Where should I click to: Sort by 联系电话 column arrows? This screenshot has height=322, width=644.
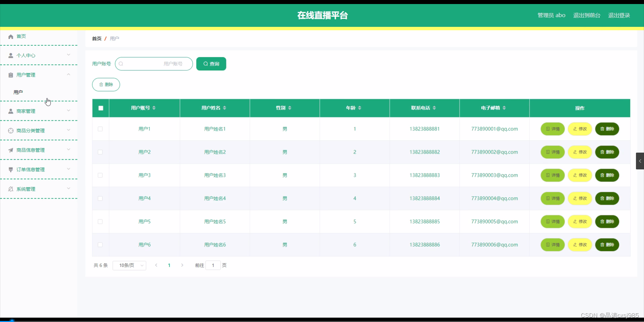coord(434,108)
